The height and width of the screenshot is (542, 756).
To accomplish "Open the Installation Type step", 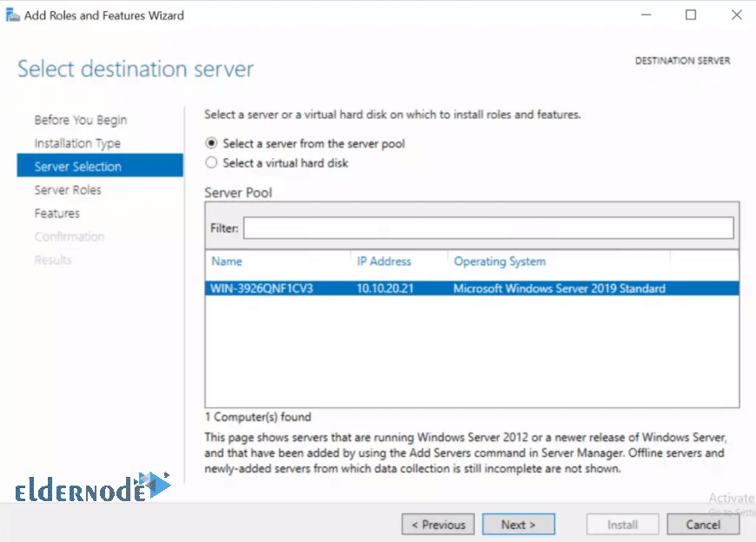I will (x=77, y=143).
